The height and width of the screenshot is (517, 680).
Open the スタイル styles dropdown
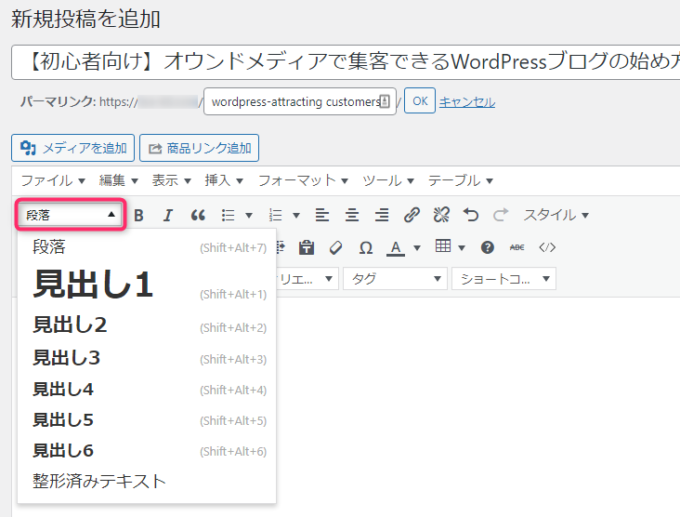556,215
